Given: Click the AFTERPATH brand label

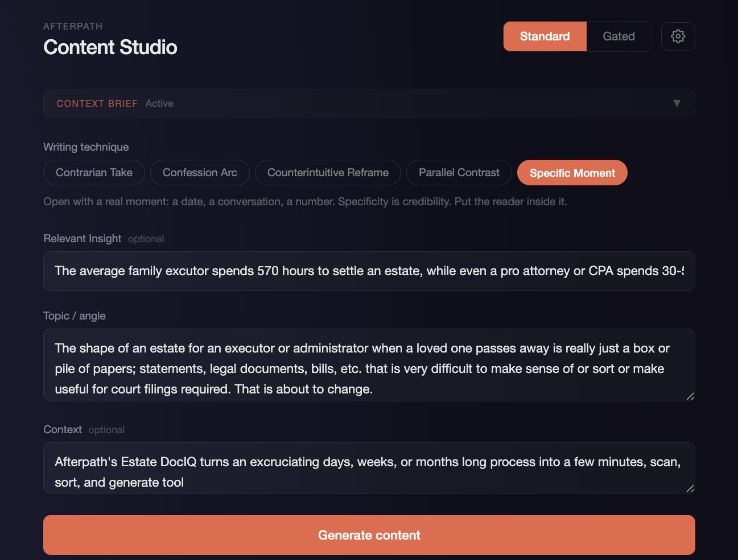Looking at the screenshot, I should pos(73,26).
